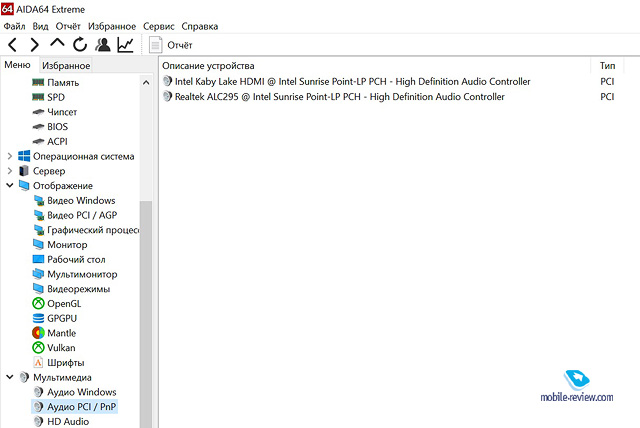Click the Back navigation arrow

pos(12,45)
